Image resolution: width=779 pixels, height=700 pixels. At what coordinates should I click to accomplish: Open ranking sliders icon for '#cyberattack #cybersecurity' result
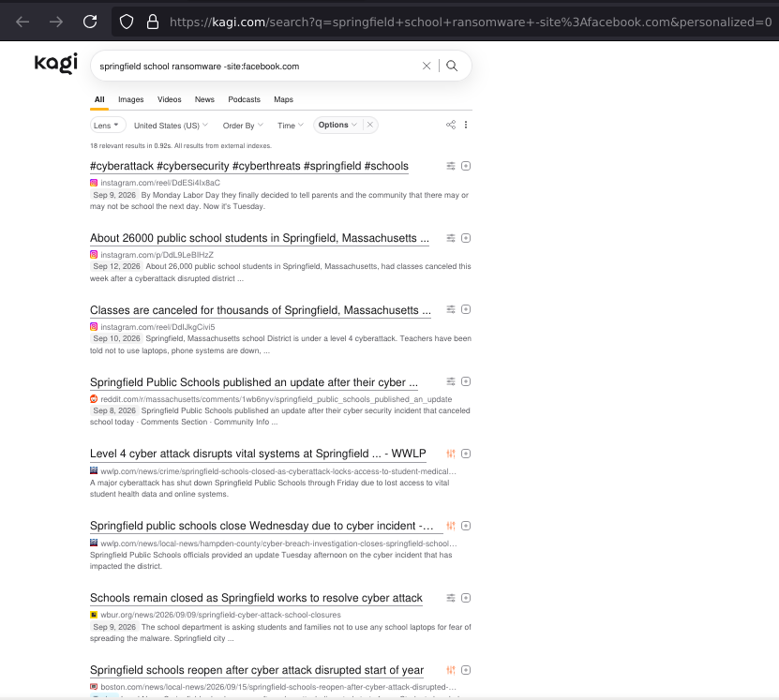(x=451, y=166)
